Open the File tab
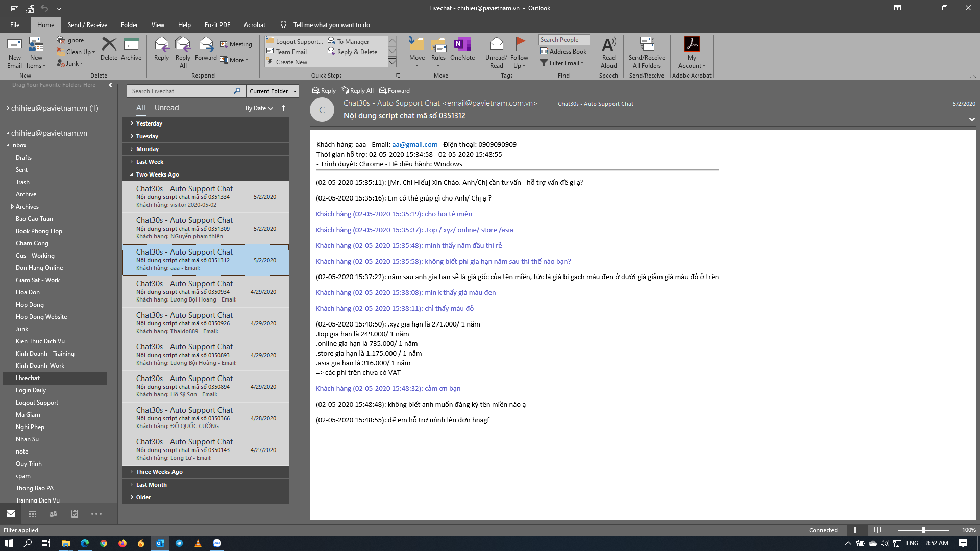Viewport: 980px width, 551px height. coord(15,24)
